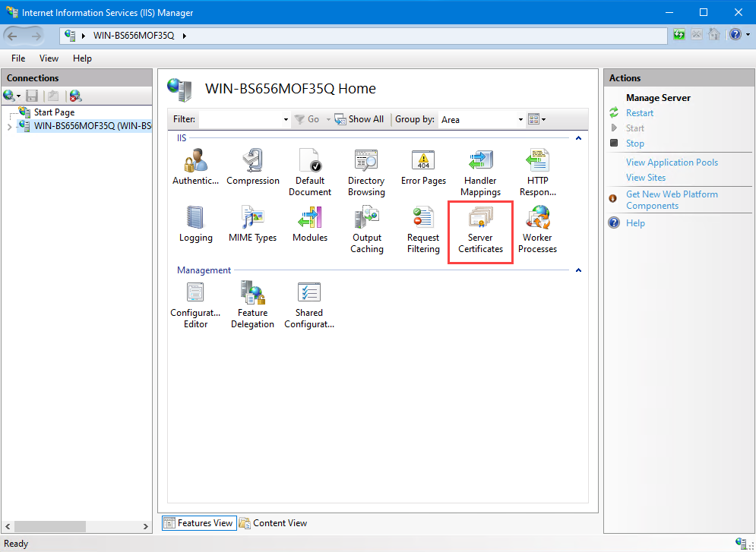Select the MIME Types icon
Viewport: 756px width, 552px height.
pos(253,224)
